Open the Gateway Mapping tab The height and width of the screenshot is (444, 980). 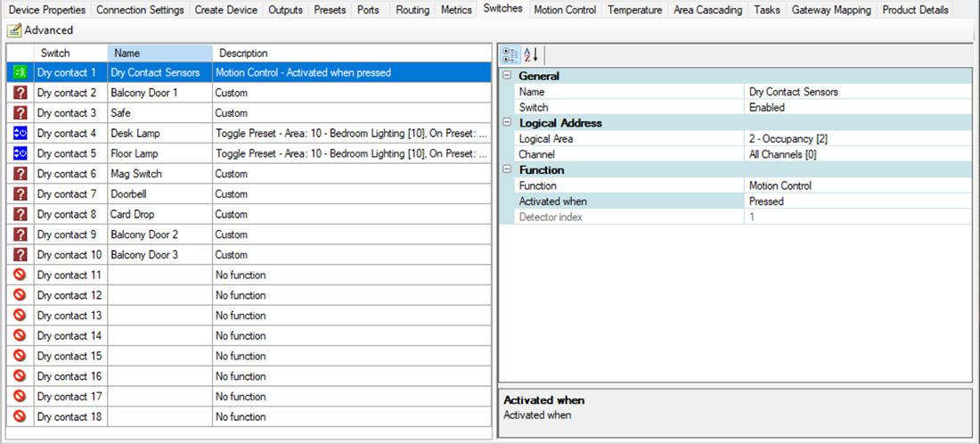[x=830, y=10]
